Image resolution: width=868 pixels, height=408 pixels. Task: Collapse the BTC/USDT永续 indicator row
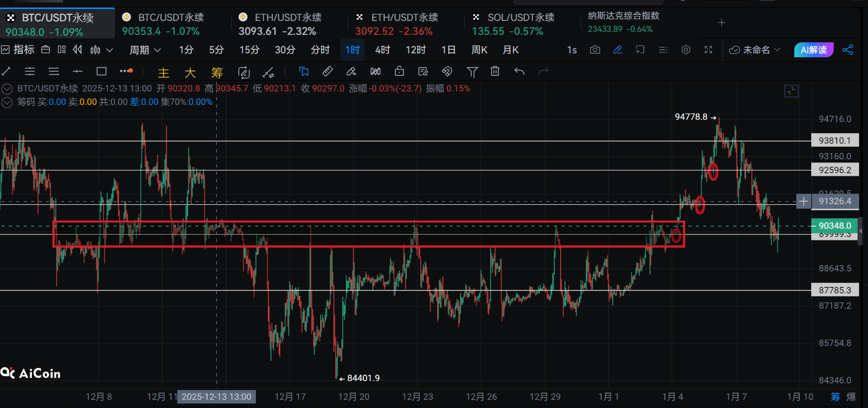pos(7,89)
